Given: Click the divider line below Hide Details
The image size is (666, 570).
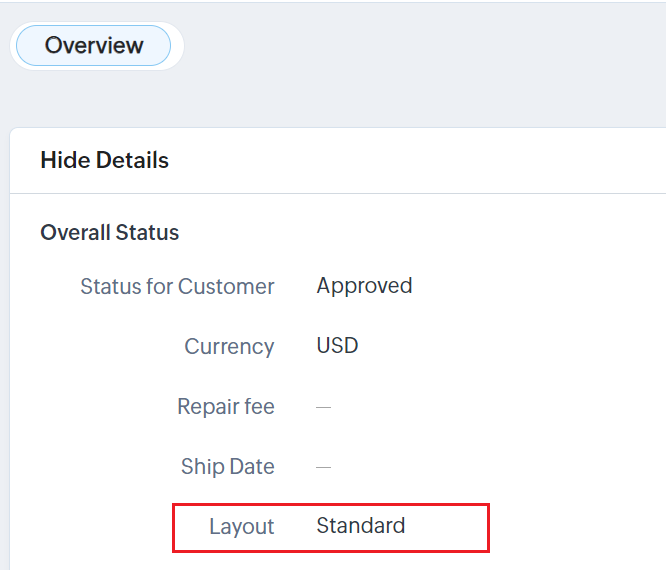Looking at the screenshot, I should [340, 193].
